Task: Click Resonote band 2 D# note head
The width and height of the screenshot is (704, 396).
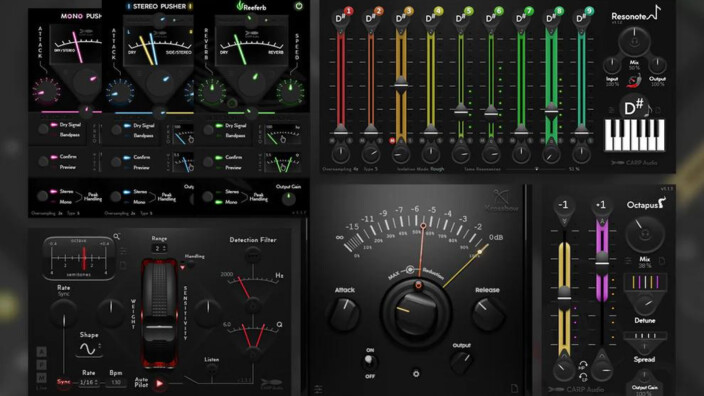Action: pos(370,18)
